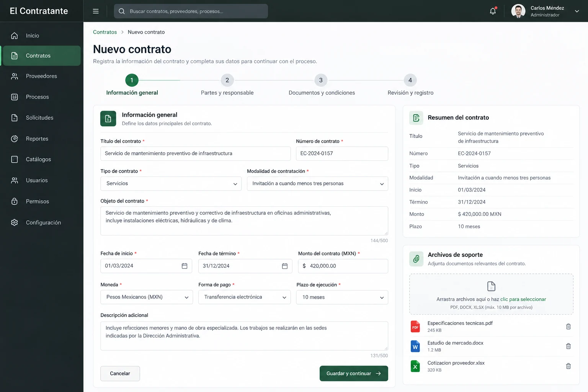Open Tipo de contrato dropdown
Screen dimensions: 588x392
tap(171, 183)
